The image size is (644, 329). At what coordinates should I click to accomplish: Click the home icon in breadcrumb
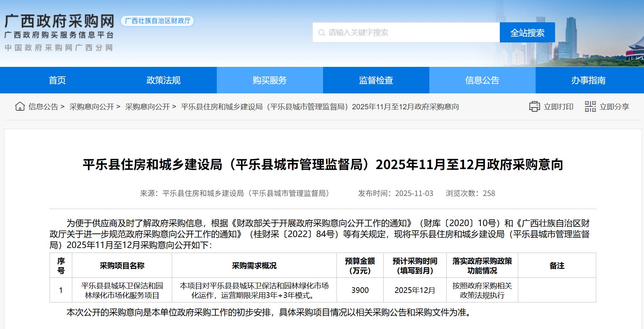(20, 106)
